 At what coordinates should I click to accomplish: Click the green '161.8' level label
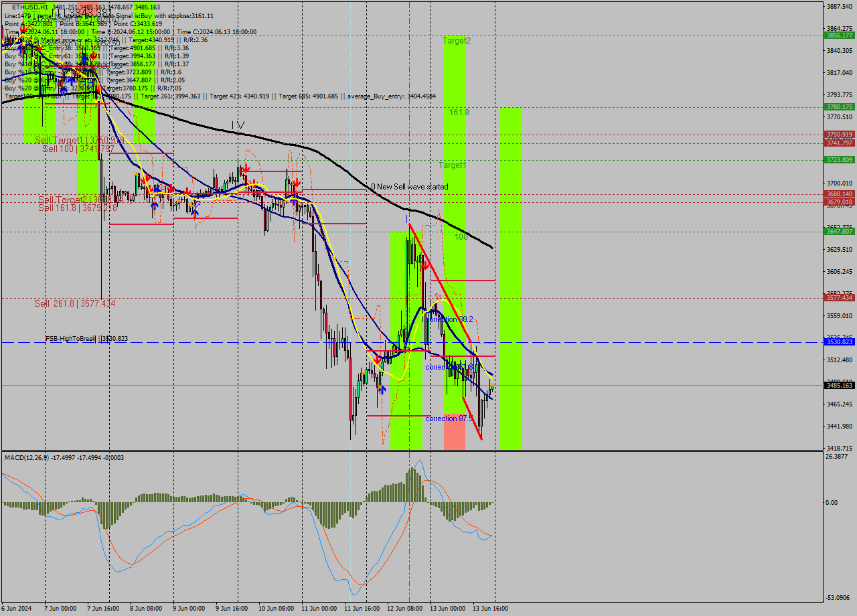point(459,112)
